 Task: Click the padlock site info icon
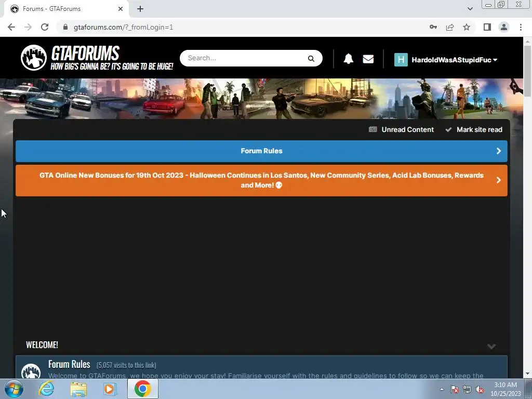click(x=65, y=27)
